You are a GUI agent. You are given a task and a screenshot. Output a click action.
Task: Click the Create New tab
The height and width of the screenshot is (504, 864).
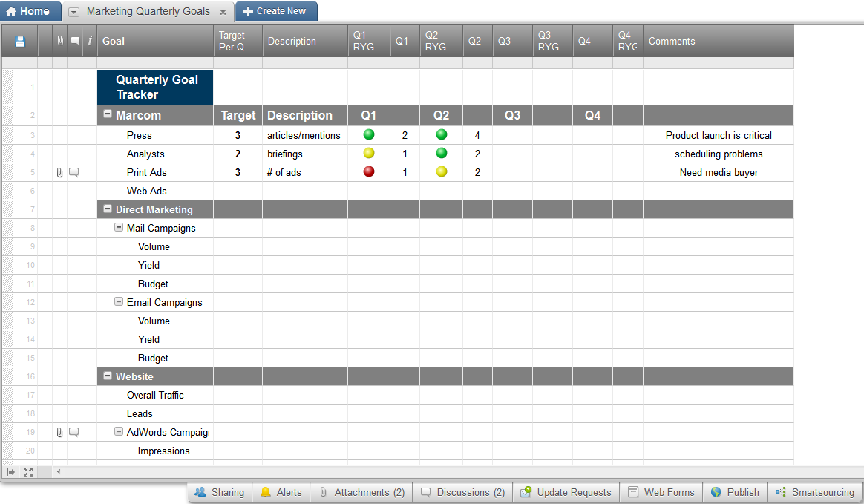[276, 11]
